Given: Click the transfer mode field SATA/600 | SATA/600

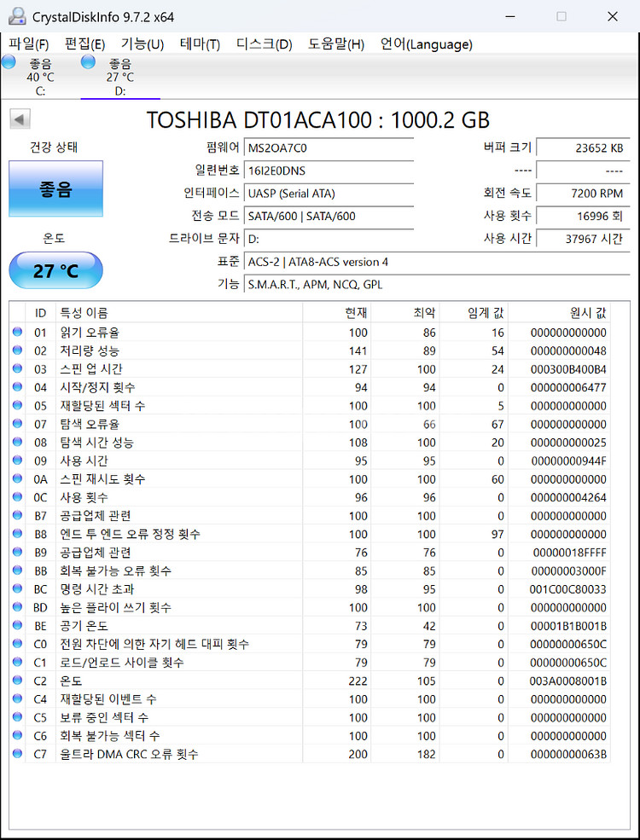Looking at the screenshot, I should [328, 217].
